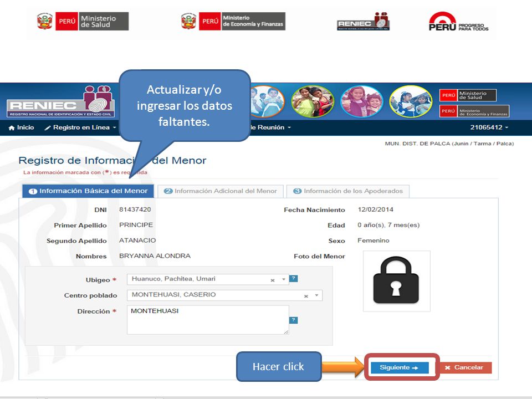Clear the Ubigeo selection with the x
Viewport: 532px width, 399px height.
[273, 280]
